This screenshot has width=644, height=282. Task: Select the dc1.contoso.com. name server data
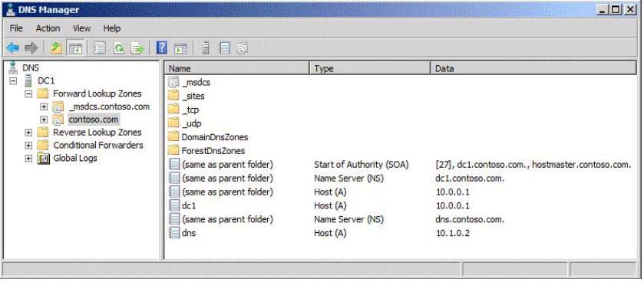click(470, 179)
